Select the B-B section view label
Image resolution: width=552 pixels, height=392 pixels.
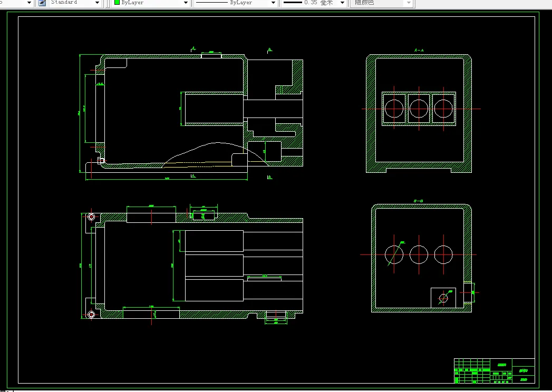click(x=418, y=201)
